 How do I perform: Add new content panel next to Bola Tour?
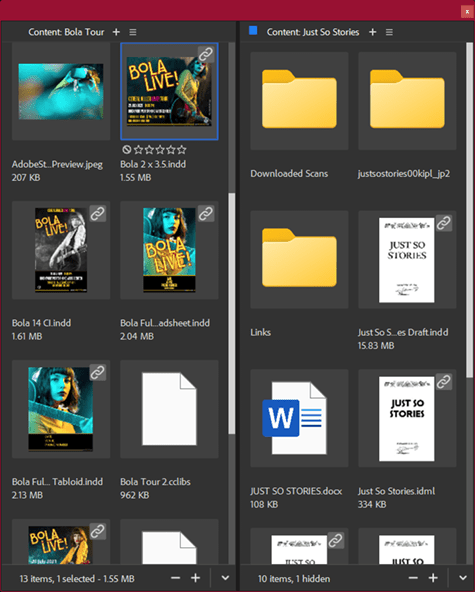[116, 32]
